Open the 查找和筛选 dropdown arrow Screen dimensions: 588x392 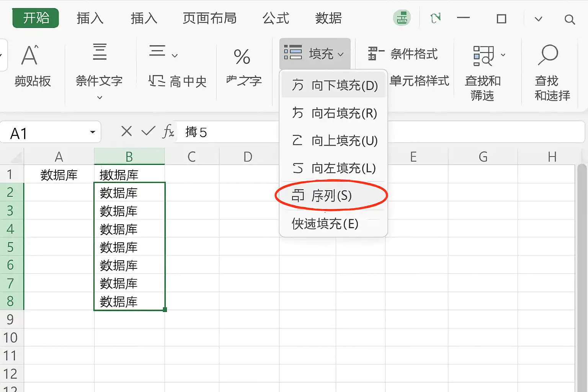coord(503,55)
